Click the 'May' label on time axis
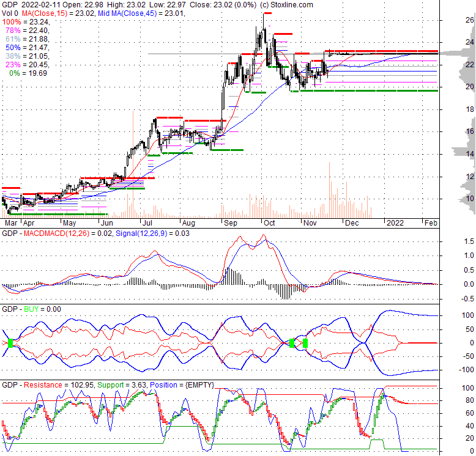The image size is (476, 456). click(x=70, y=223)
